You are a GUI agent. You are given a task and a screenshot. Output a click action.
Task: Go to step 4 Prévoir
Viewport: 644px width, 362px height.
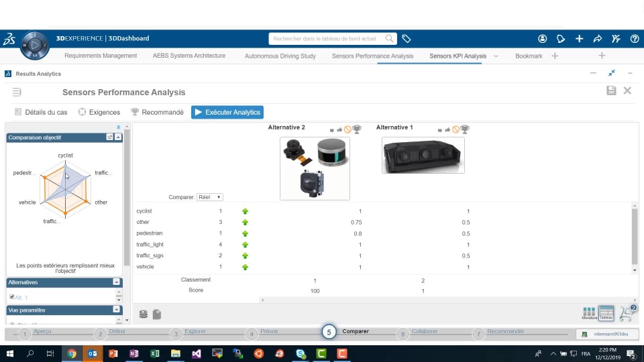(x=252, y=334)
